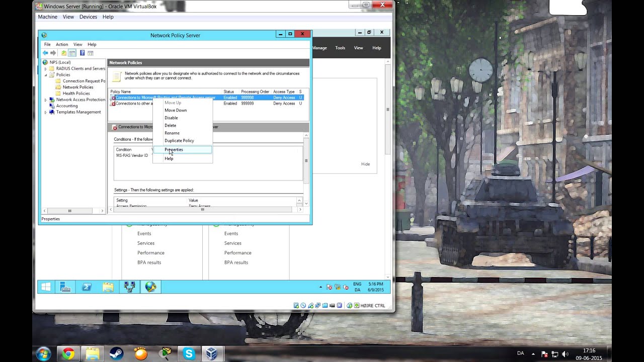Click the guest clock showing 5:16 PM
644x362 pixels.
pyautogui.click(x=375, y=287)
